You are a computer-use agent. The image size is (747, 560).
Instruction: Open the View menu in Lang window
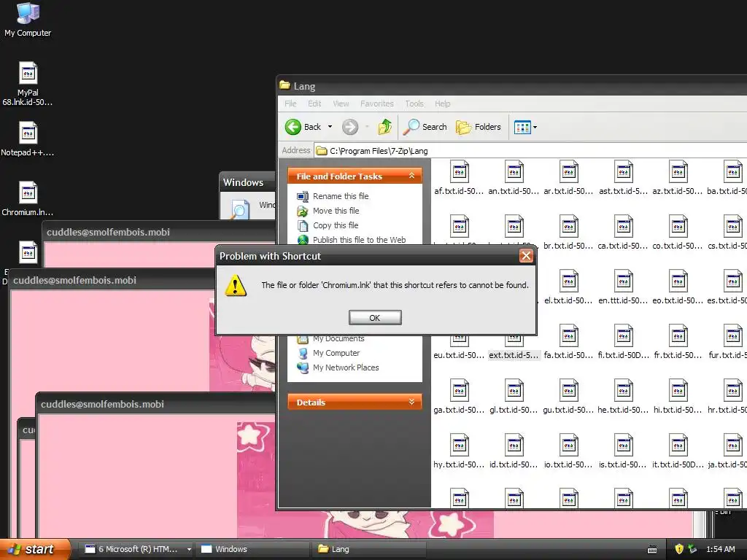[x=341, y=104]
